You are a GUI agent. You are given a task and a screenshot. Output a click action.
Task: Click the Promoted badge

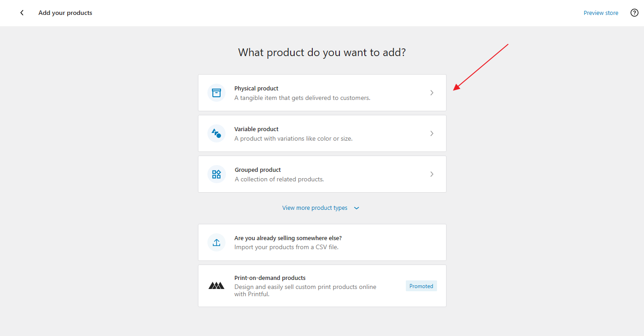(421, 286)
